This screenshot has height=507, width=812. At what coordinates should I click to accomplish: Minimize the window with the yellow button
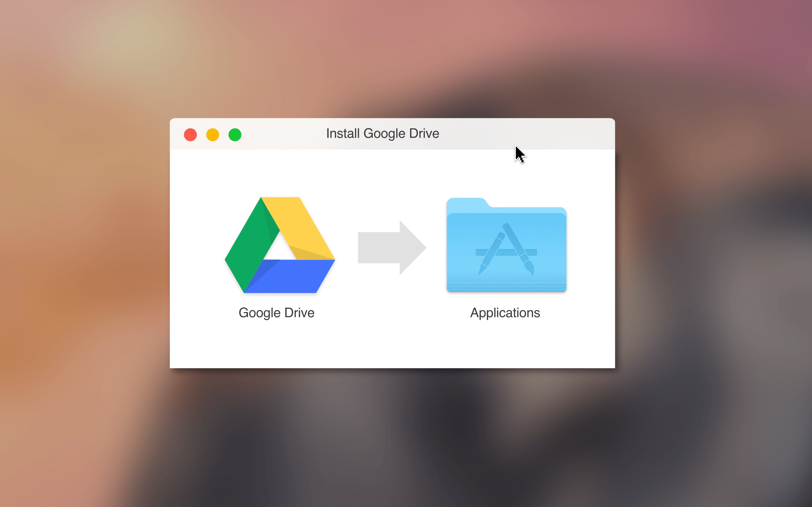[213, 135]
